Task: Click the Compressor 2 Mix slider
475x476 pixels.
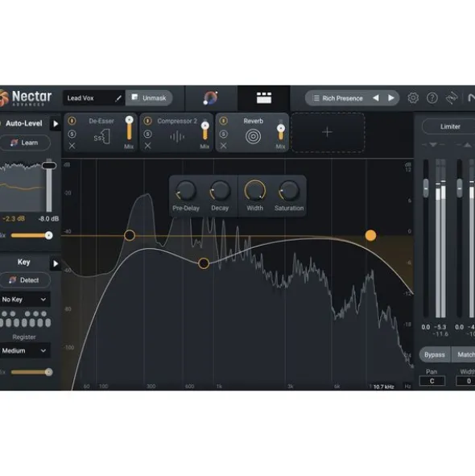Action: coord(204,130)
